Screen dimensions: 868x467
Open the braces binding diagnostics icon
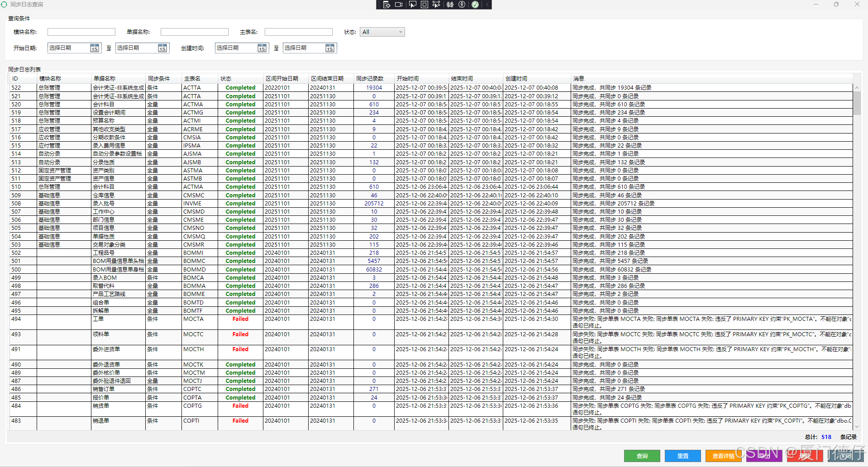(x=450, y=5)
